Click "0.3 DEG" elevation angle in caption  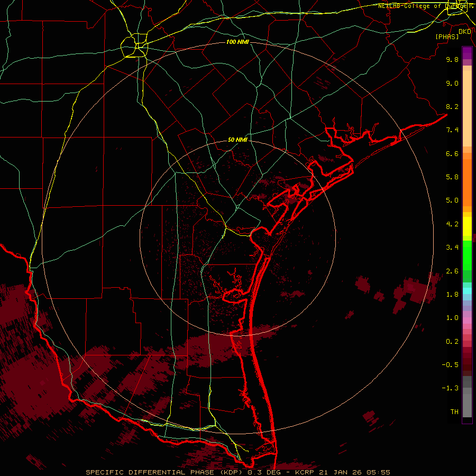click(x=264, y=472)
